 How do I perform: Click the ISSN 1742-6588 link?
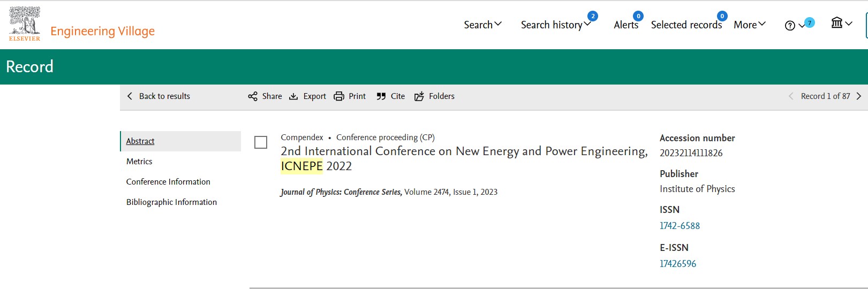[x=680, y=226]
